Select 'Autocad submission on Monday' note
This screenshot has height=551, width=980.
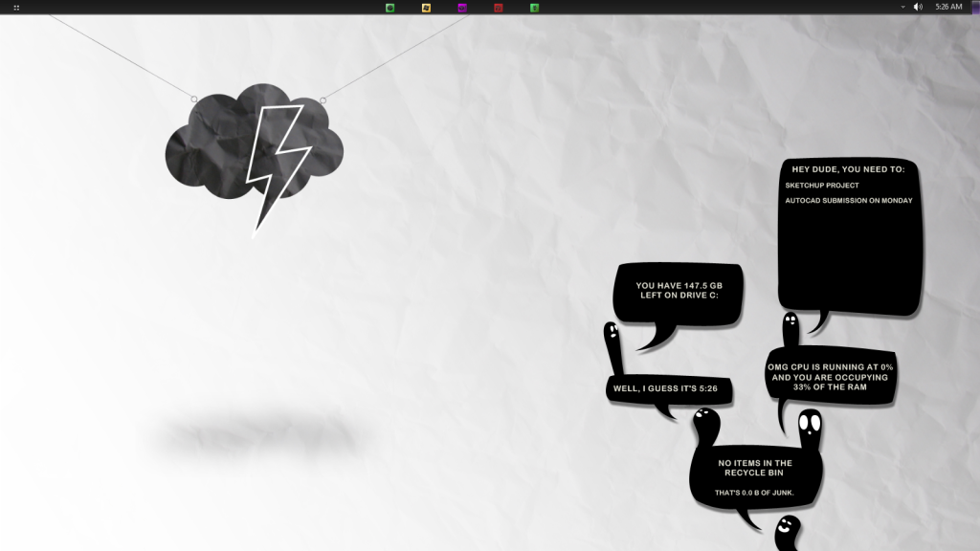coord(848,201)
